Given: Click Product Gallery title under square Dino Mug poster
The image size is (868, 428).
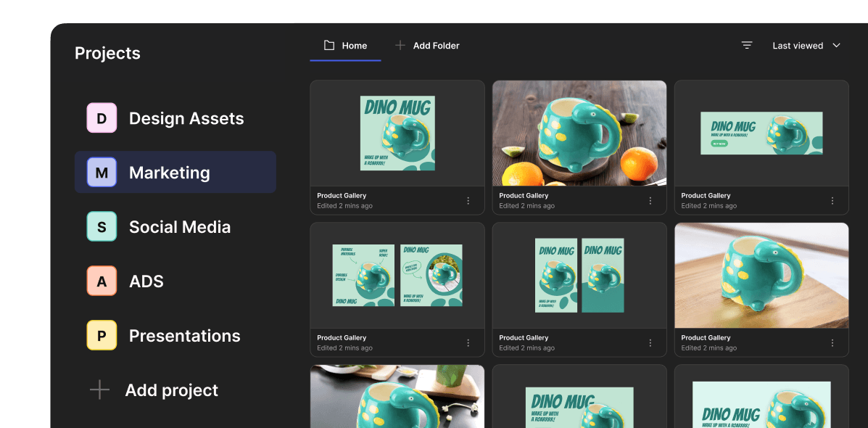Looking at the screenshot, I should pos(342,195).
